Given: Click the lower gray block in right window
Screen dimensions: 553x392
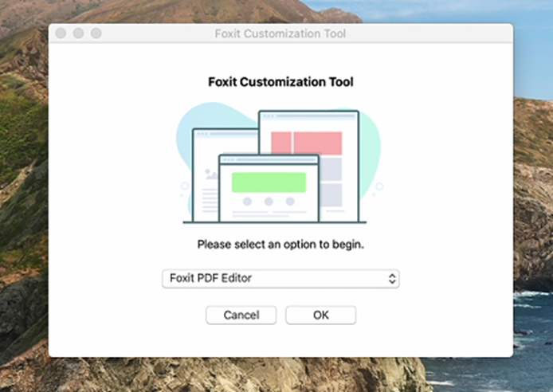Looking at the screenshot, I should coord(331,194).
